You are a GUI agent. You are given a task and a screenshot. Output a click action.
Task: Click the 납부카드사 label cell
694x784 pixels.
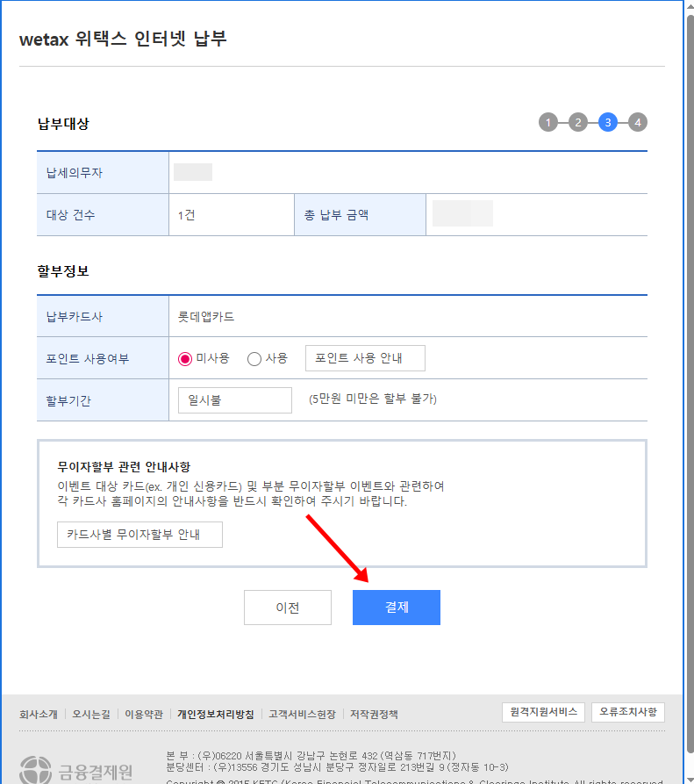pyautogui.click(x=103, y=316)
